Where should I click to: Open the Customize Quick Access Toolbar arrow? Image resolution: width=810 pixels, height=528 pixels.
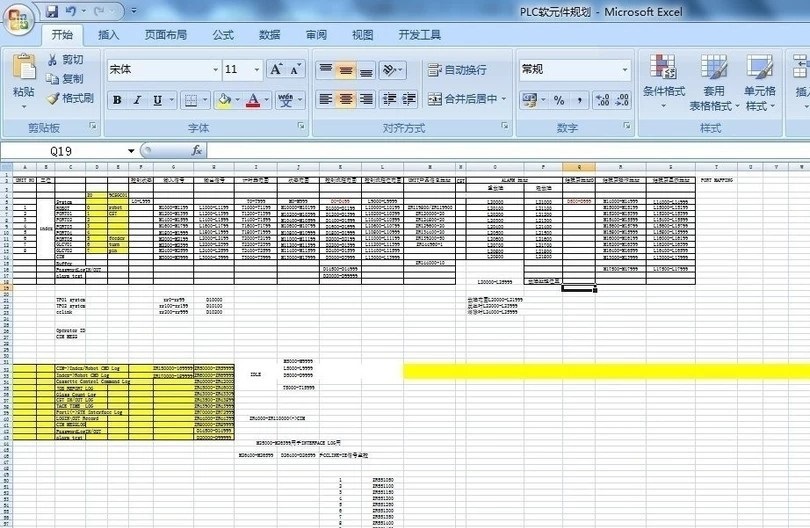coord(133,11)
